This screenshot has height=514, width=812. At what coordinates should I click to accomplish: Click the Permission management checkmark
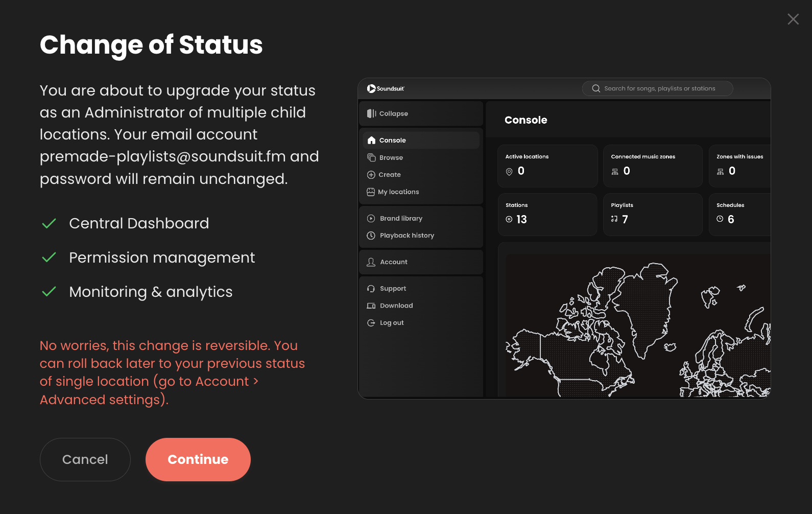(49, 258)
